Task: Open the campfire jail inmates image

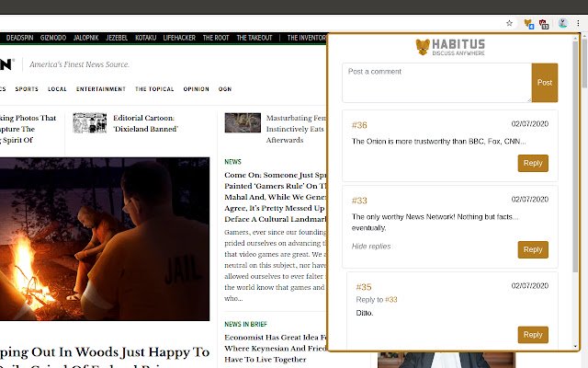Action: coord(105,239)
